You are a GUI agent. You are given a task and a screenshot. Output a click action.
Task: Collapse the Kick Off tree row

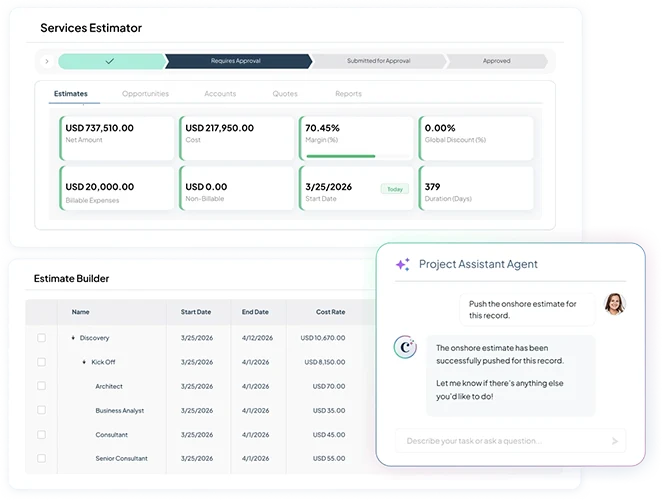tap(84, 362)
